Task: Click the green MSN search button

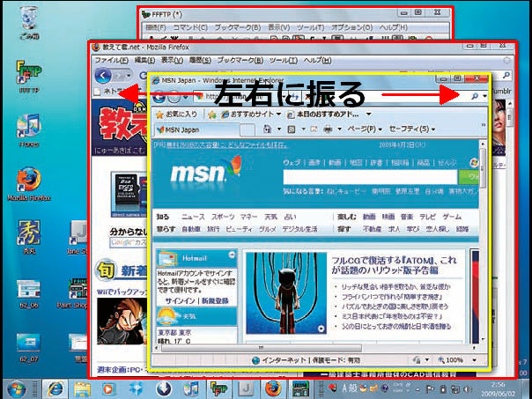Action: (469, 177)
